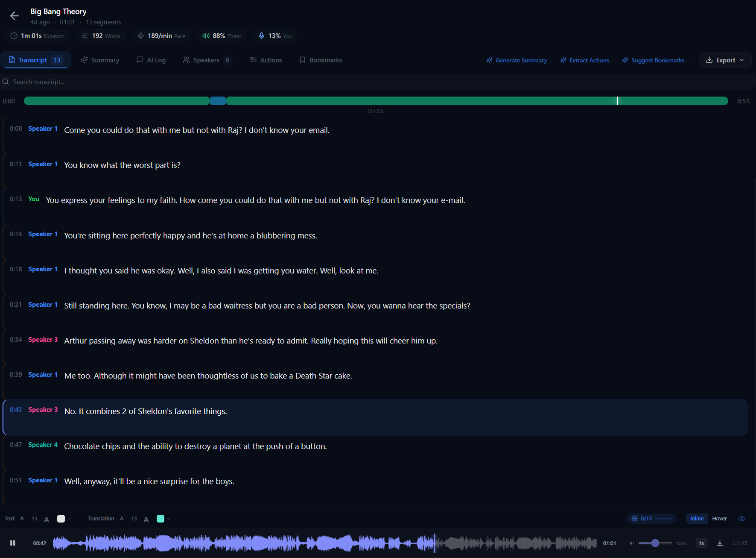
Task: Click the Extract Actions button
Action: [584, 60]
